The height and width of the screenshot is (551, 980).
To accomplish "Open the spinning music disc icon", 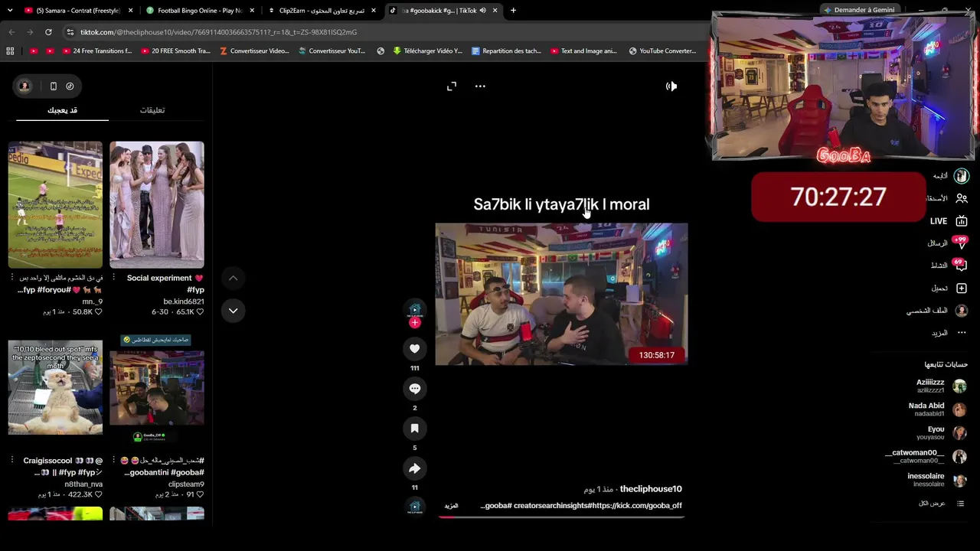I will (x=414, y=506).
